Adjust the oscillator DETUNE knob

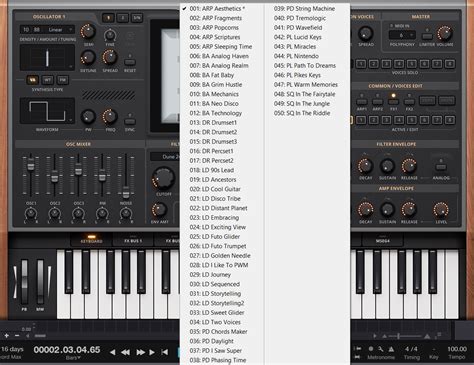click(x=88, y=58)
